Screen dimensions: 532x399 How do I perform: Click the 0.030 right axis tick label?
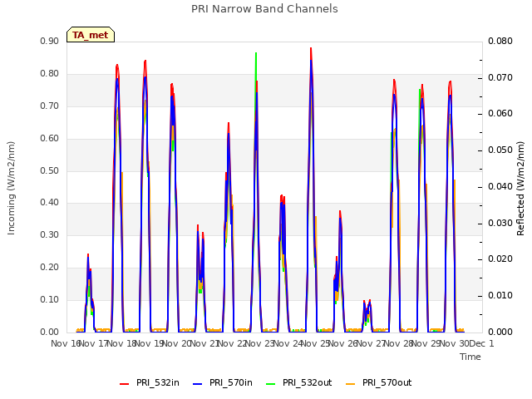pyautogui.click(x=500, y=223)
